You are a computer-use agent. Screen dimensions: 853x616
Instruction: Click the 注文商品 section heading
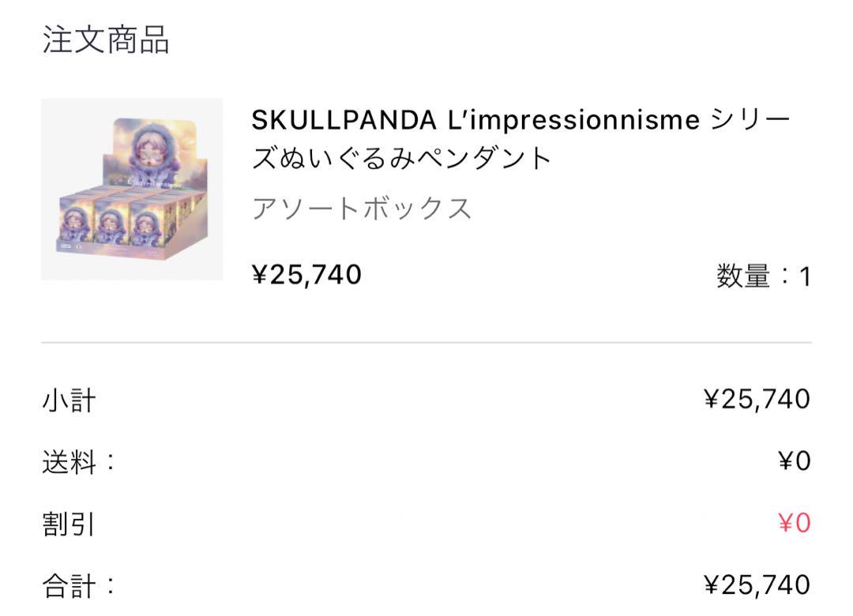tap(106, 39)
